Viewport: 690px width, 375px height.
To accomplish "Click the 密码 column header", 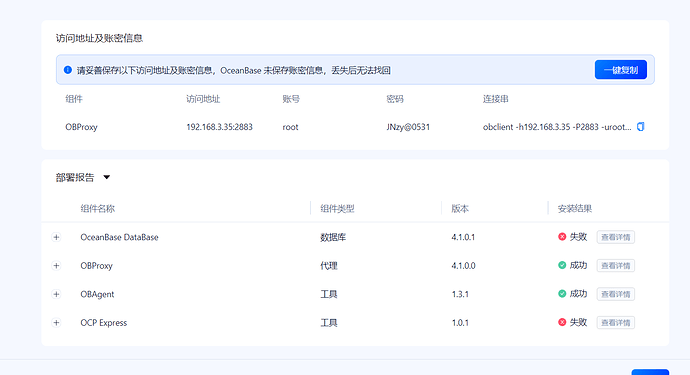I will click(395, 99).
